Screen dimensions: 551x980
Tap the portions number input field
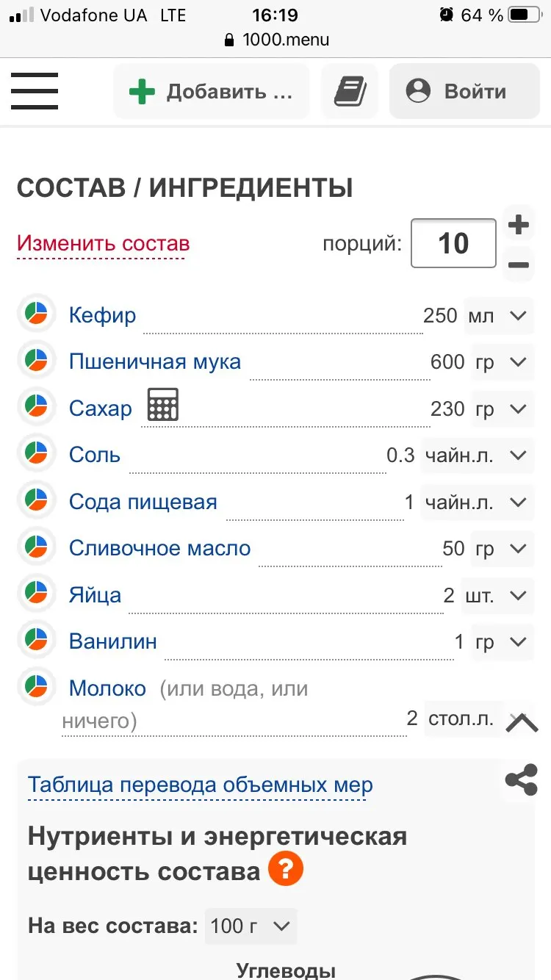click(453, 243)
